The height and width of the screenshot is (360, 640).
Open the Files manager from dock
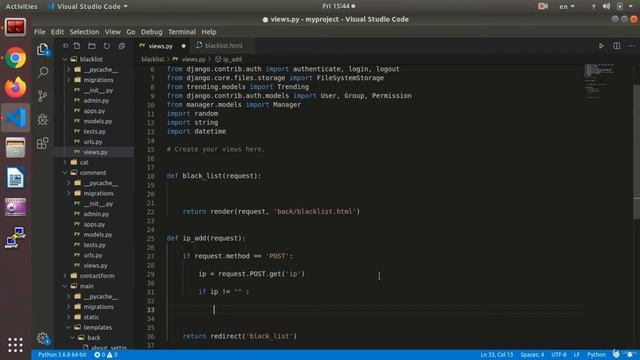[x=16, y=148]
